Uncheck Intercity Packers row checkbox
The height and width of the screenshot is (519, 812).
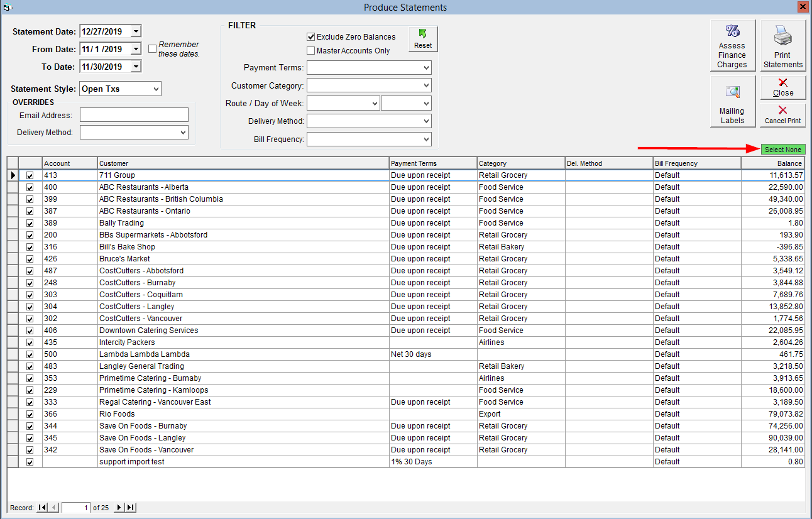click(x=30, y=342)
